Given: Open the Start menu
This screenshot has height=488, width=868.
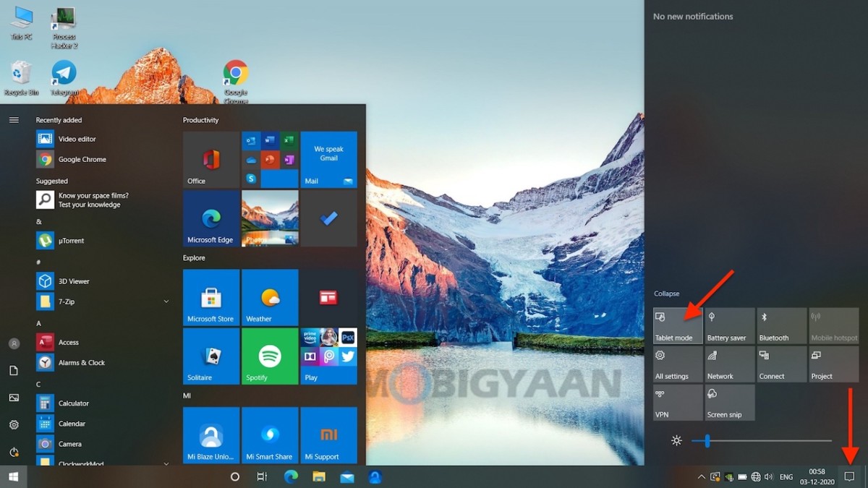Looking at the screenshot, I should (x=13, y=476).
